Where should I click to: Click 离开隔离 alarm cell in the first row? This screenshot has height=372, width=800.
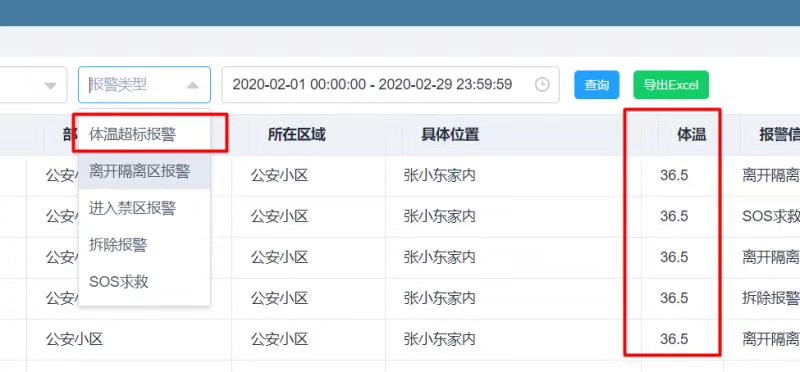coord(770,176)
